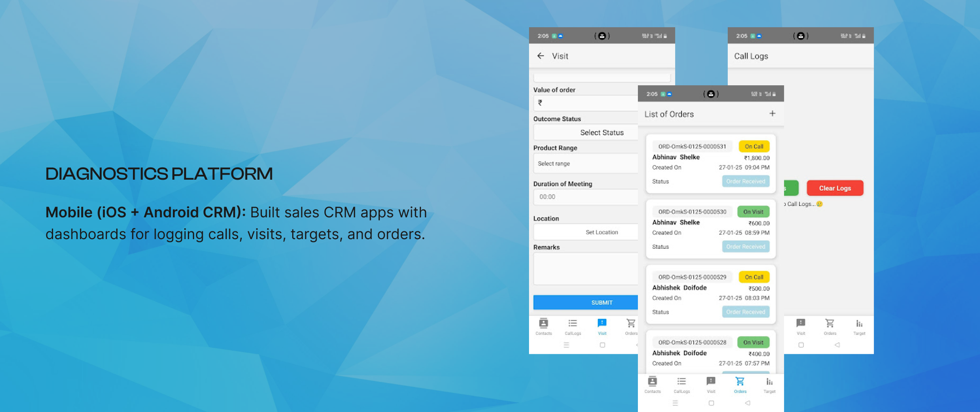The image size is (980, 412).
Task: Open order ORD-OmkS-0125-0000531 card
Action: [x=710, y=164]
